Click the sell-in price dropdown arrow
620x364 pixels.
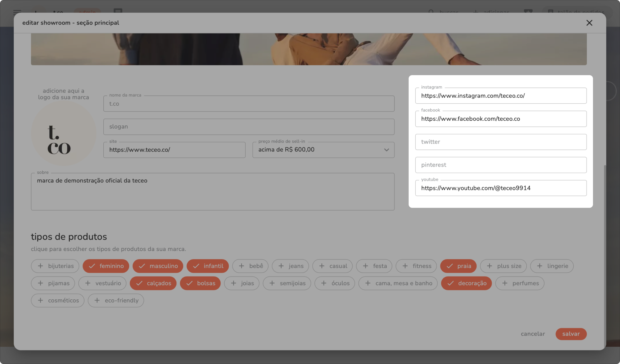point(386,150)
